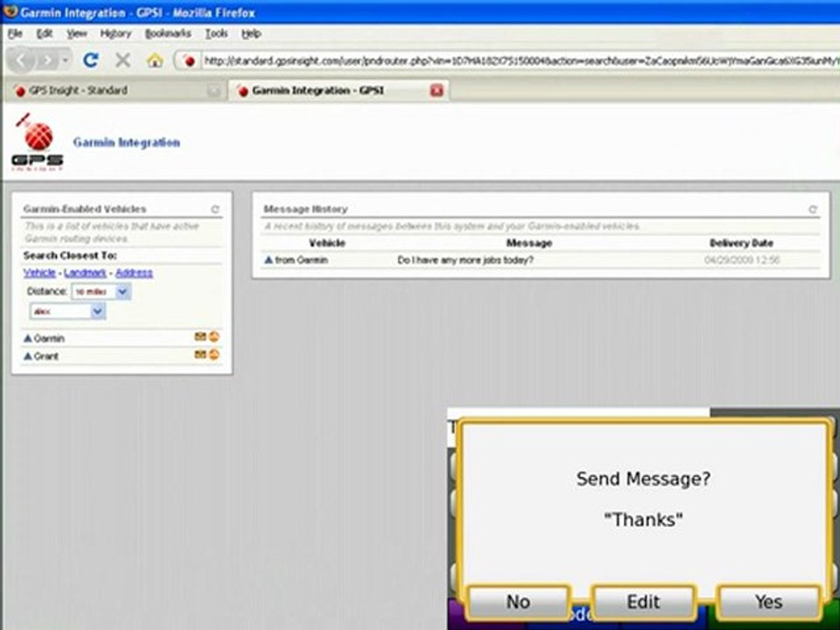Image resolution: width=840 pixels, height=630 pixels.
Task: Open the View menu
Action: 77,34
